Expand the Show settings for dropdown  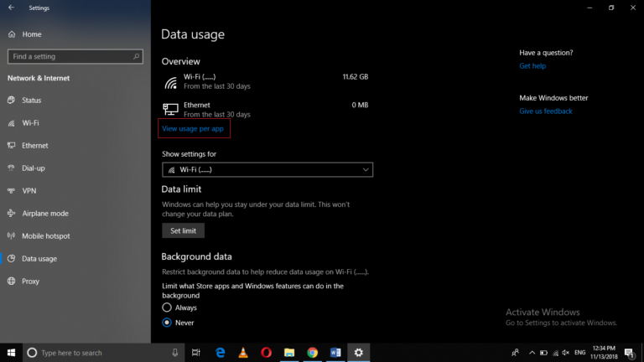267,169
